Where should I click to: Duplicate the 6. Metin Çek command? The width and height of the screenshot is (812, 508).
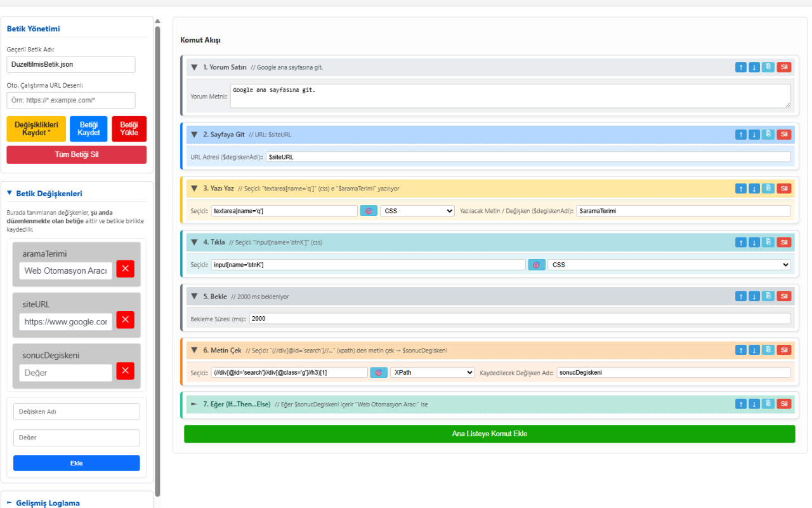pyautogui.click(x=768, y=351)
